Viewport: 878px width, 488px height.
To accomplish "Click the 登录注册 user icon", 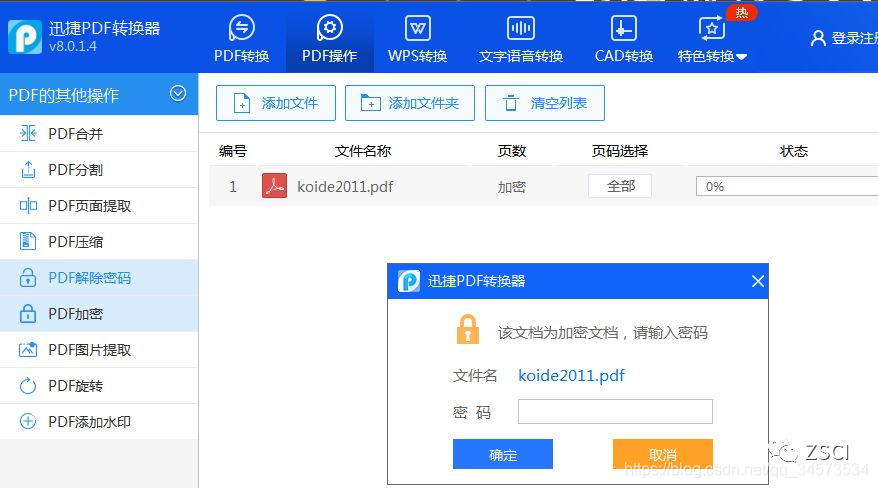I will tap(818, 38).
